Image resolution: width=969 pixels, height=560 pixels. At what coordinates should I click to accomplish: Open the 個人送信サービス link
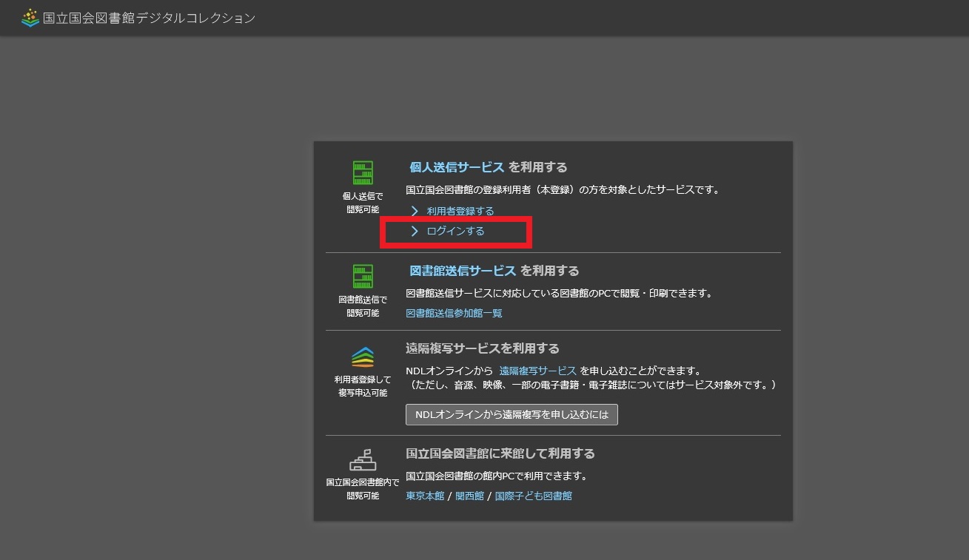point(457,167)
